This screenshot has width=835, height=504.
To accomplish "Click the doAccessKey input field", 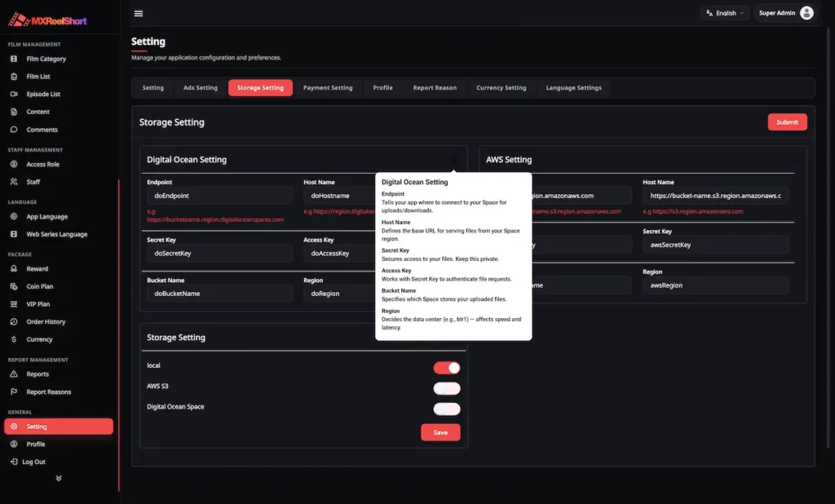I will [339, 253].
